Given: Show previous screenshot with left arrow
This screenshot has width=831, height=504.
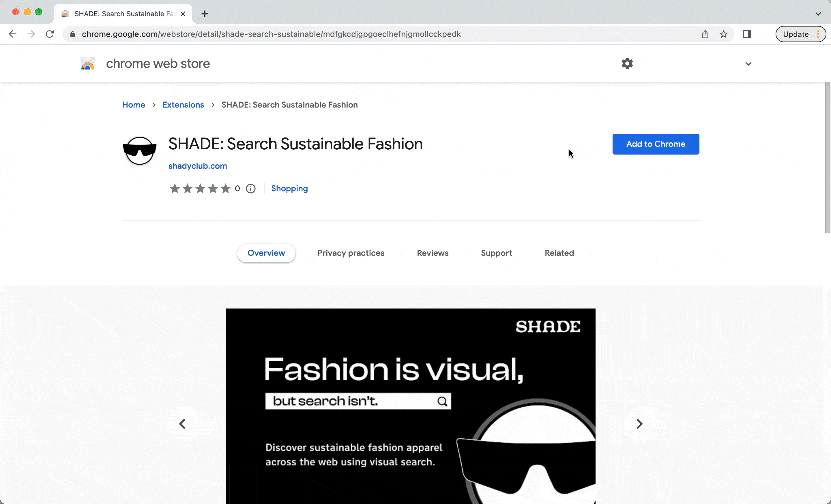Looking at the screenshot, I should pos(182,424).
